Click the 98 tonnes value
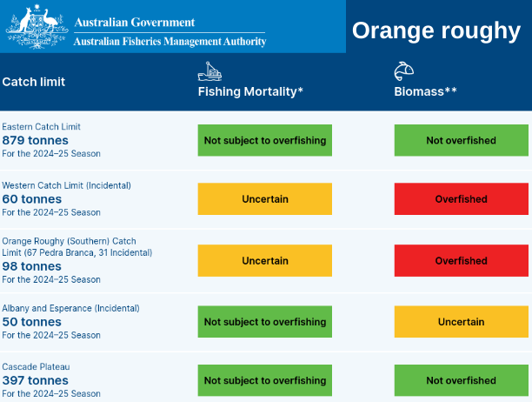 tap(31, 266)
